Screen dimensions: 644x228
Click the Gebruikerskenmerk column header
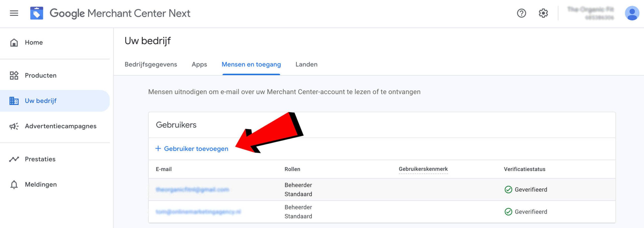pyautogui.click(x=423, y=169)
